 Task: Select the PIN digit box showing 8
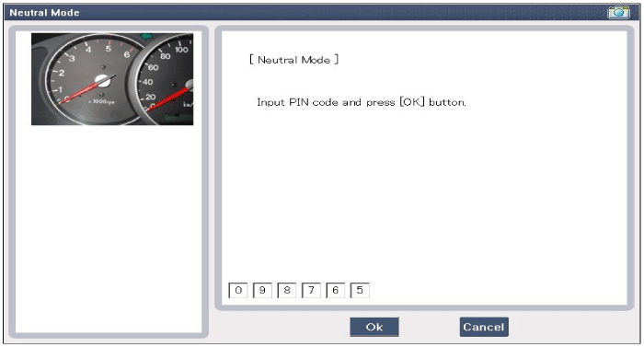tap(287, 290)
